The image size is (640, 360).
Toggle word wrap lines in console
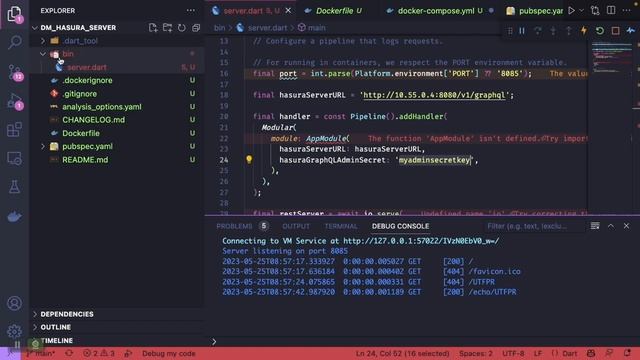[x=595, y=226]
